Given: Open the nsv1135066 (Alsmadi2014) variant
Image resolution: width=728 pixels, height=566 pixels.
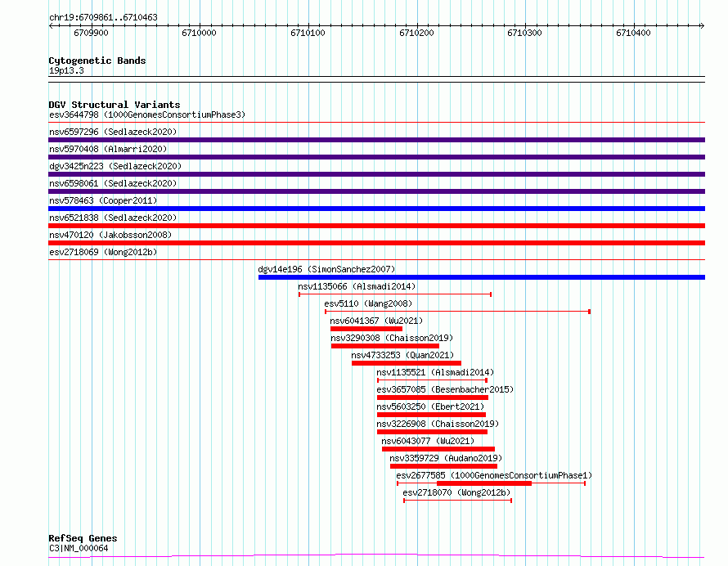Looking at the screenshot, I should (357, 286).
